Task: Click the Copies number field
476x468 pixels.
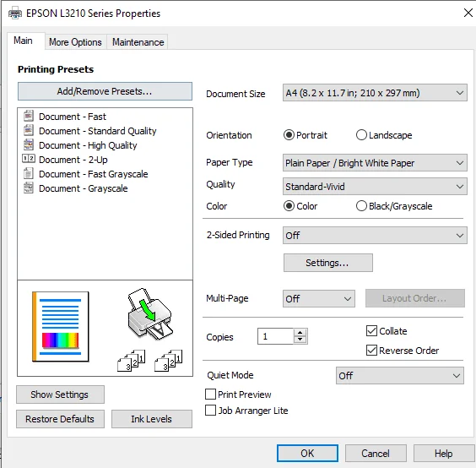Action: 275,336
